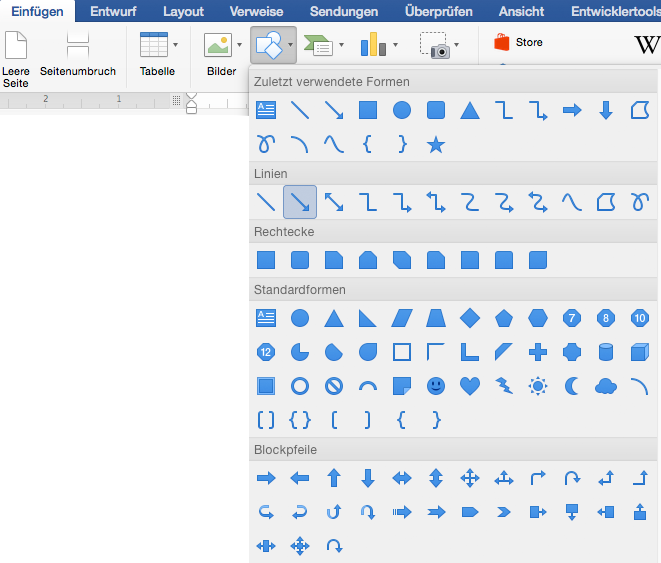Expand the screenshot dropdown arrow
661x563 pixels.
click(457, 45)
